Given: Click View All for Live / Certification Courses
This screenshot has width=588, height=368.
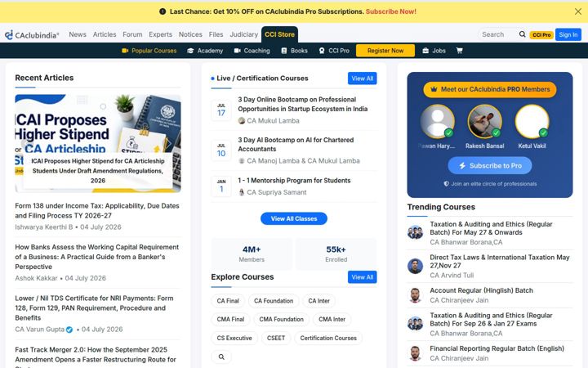Looking at the screenshot, I should tap(363, 79).
